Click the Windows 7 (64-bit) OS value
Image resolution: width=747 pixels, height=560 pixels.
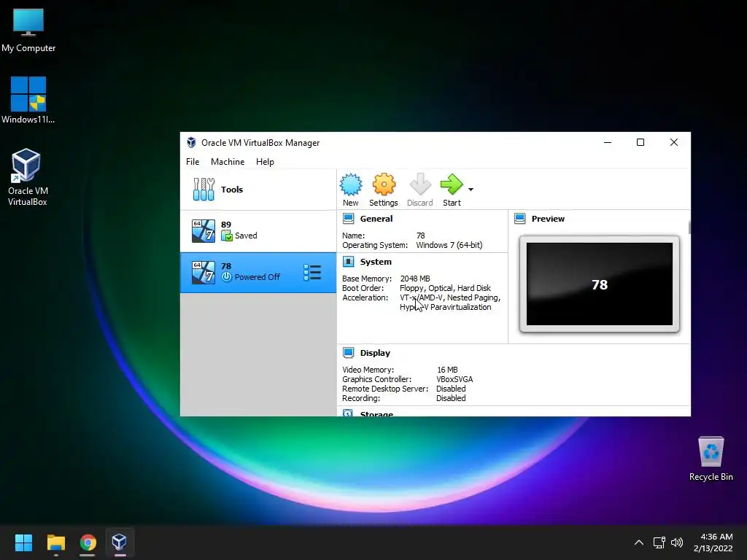coord(449,245)
